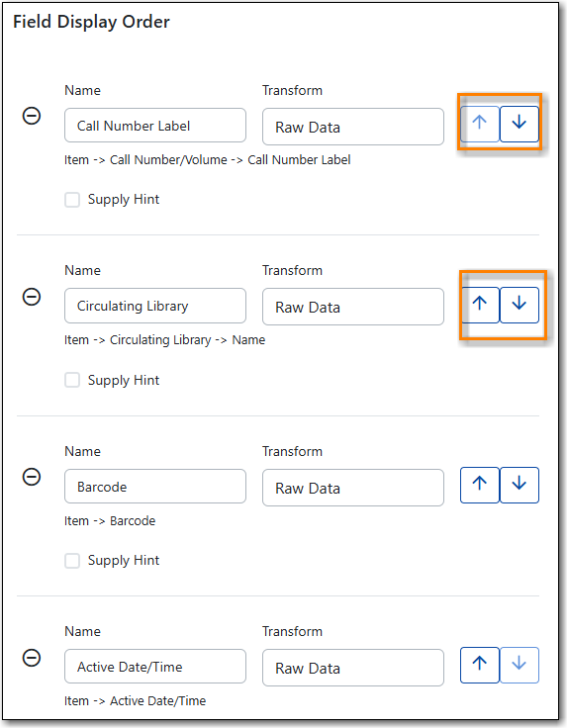Move Call Number Label field down
Screen dimensions: 567x728
coord(520,124)
